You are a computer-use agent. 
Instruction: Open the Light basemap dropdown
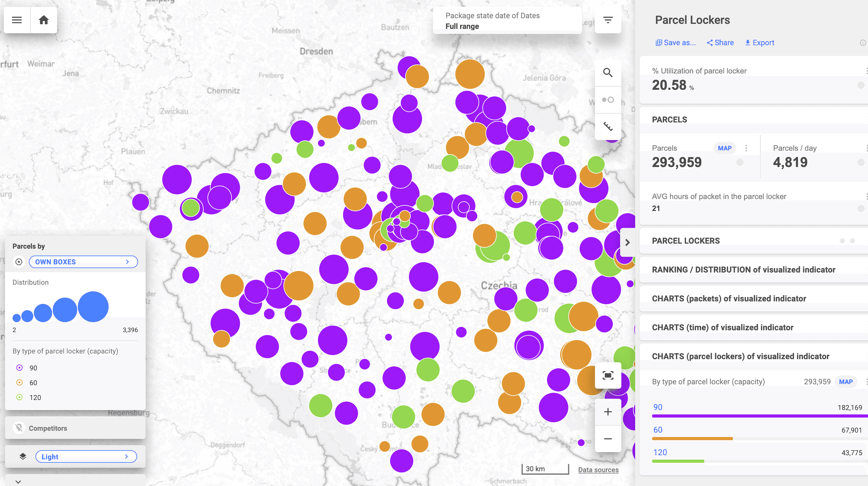pyautogui.click(x=86, y=457)
